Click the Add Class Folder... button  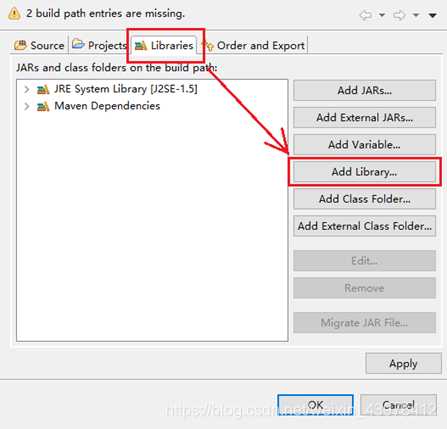pos(364,199)
